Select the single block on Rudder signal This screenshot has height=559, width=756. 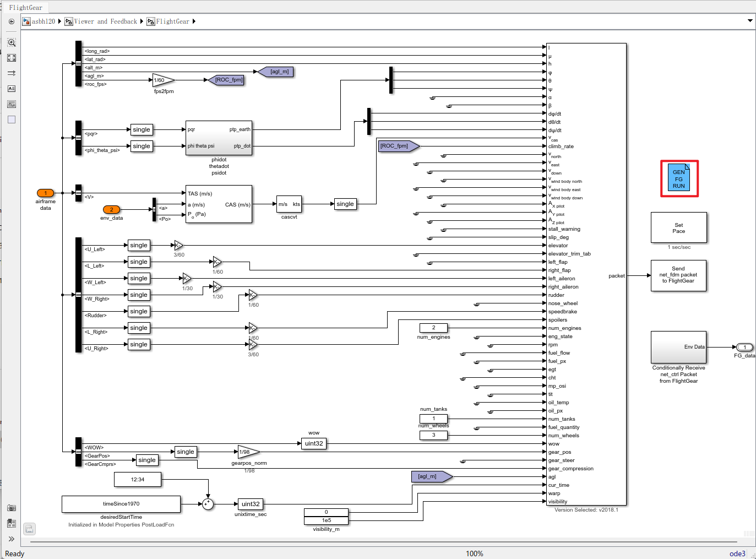coord(139,311)
